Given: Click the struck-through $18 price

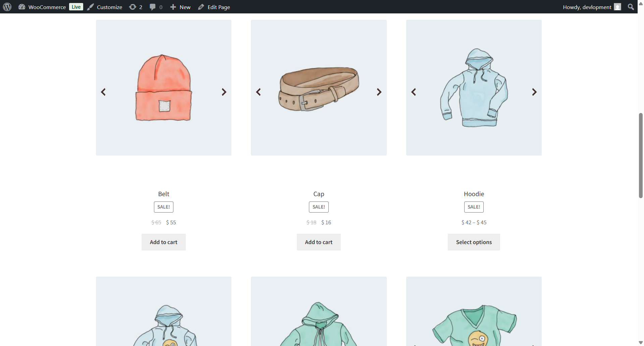Looking at the screenshot, I should (311, 222).
